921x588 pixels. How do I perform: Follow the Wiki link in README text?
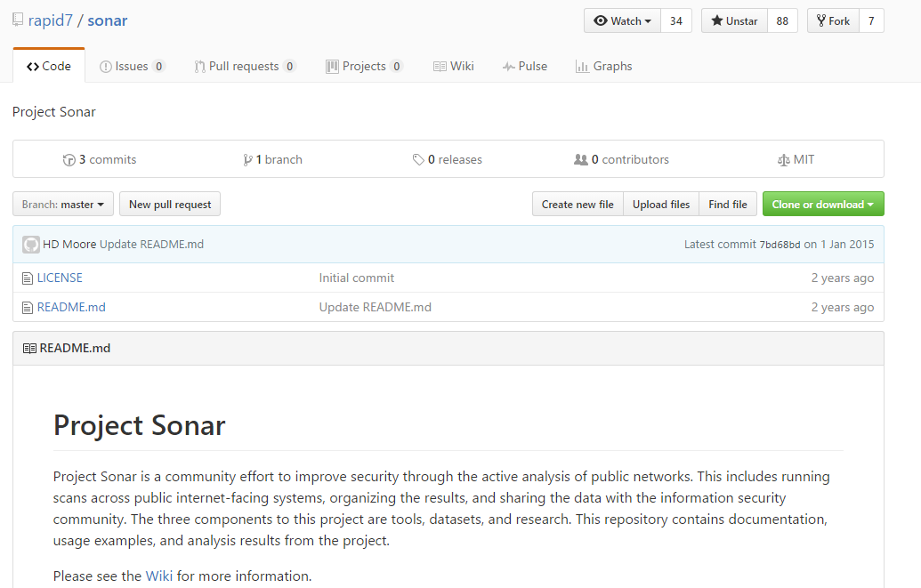click(x=159, y=576)
